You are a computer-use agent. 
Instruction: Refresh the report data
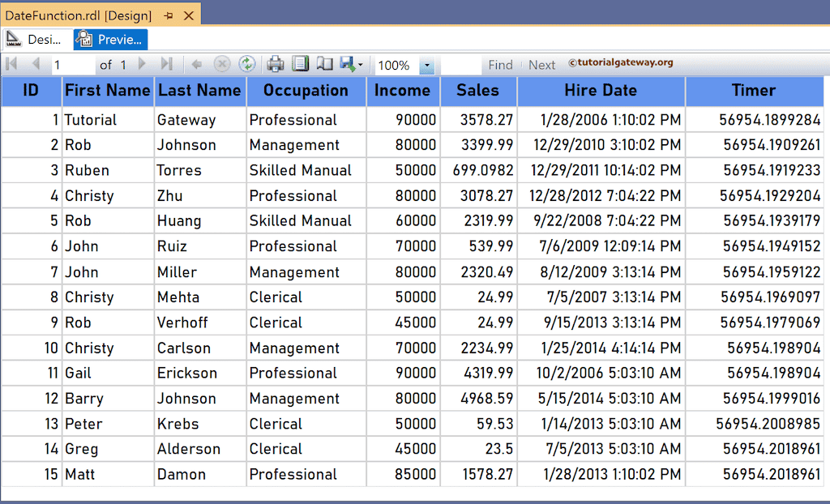tap(248, 65)
